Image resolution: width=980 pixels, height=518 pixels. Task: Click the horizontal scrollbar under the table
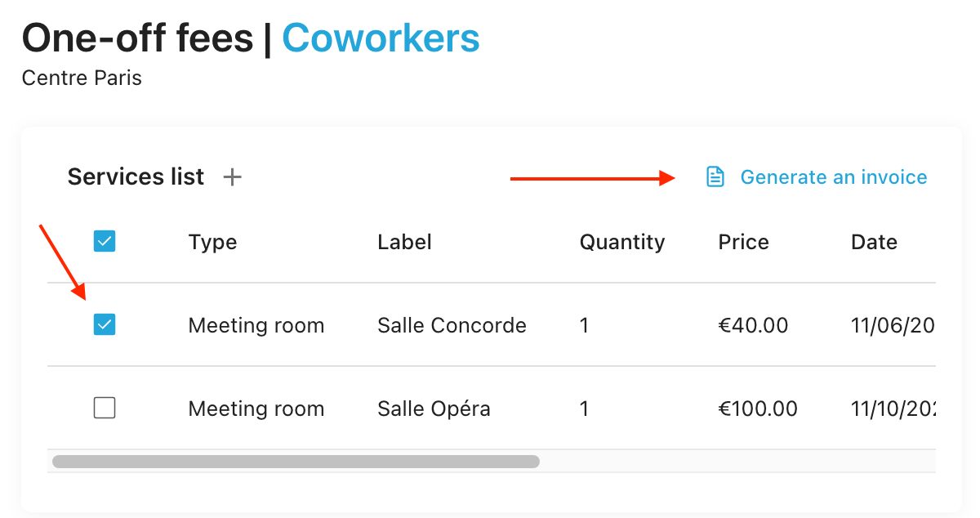(x=296, y=462)
